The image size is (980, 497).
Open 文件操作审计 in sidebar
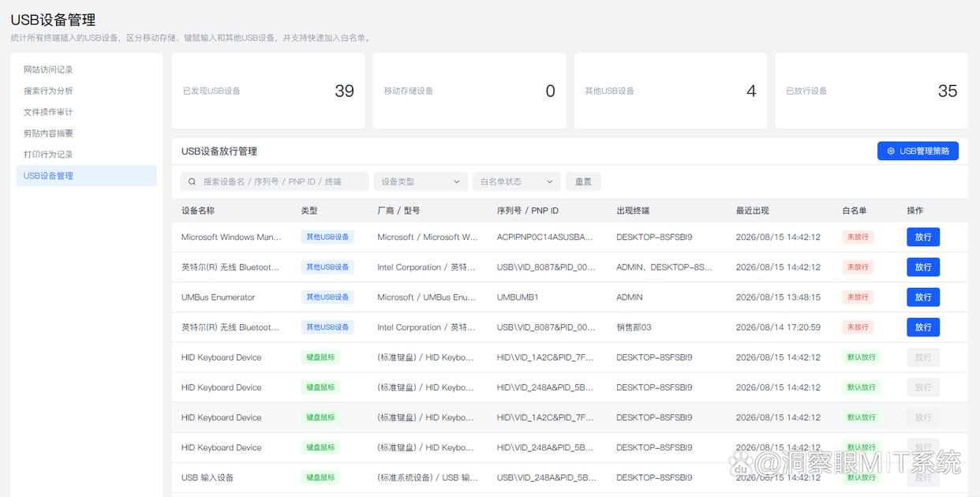point(87,112)
